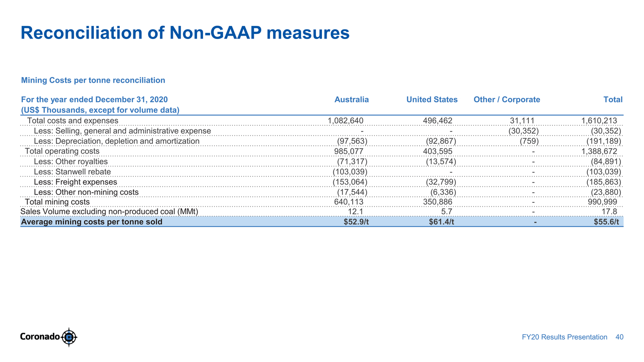
Task: Select the Total costs and expenses row label
Action: click(73, 121)
